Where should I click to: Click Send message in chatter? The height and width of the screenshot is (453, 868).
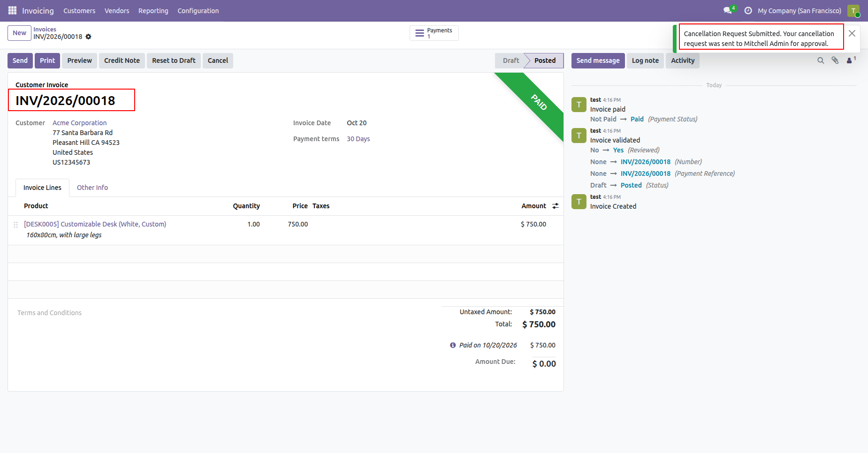click(x=598, y=60)
